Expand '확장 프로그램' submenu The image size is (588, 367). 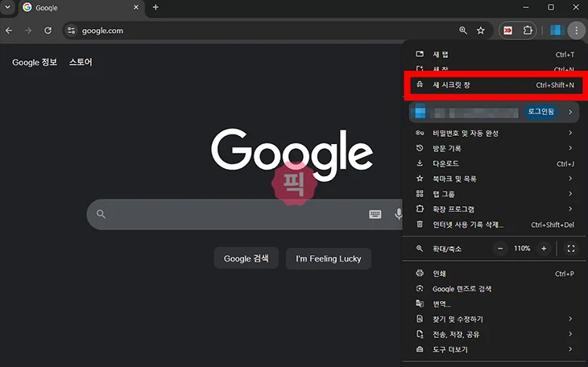coord(495,209)
